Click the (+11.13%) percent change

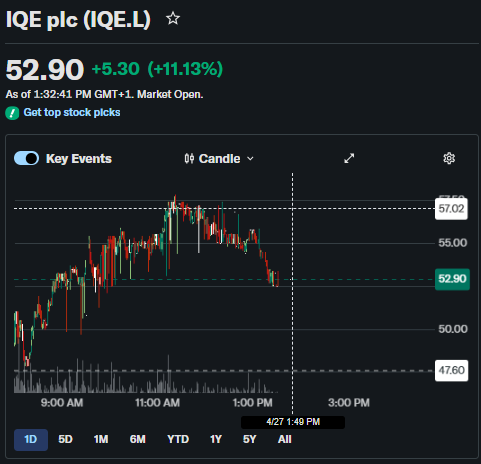[185, 69]
